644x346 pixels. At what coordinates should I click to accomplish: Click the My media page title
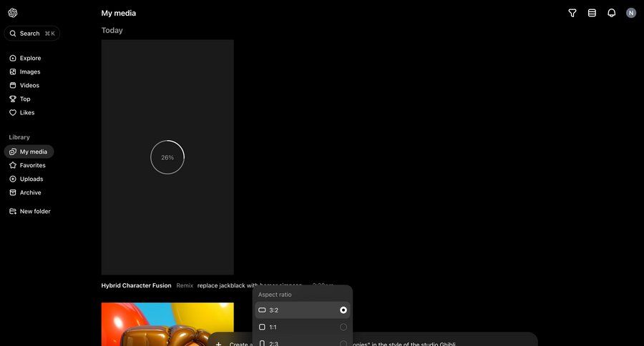click(x=119, y=13)
